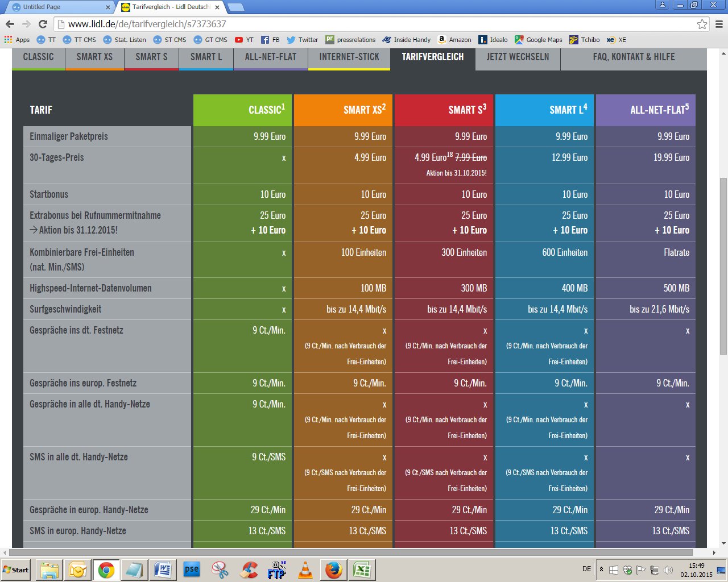Click the SMART XS navigation link
The image size is (728, 582).
point(94,57)
